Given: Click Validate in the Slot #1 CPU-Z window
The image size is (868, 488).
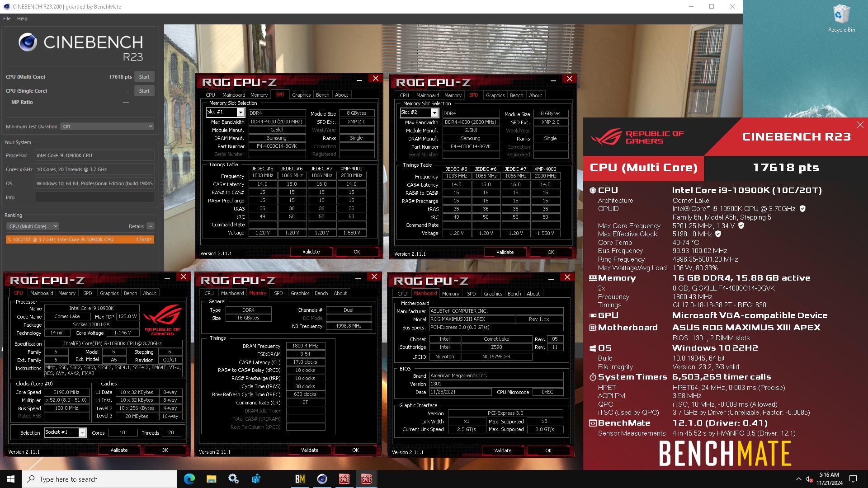Looking at the screenshot, I should 311,252.
